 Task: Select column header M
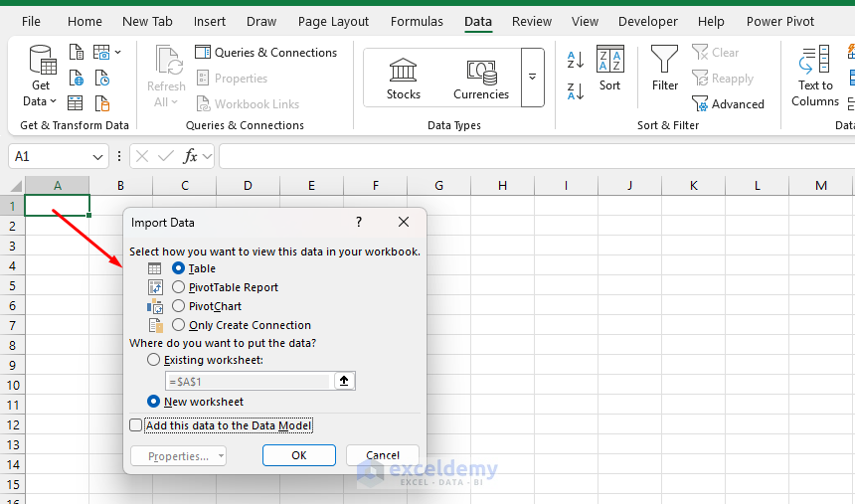pyautogui.click(x=820, y=186)
